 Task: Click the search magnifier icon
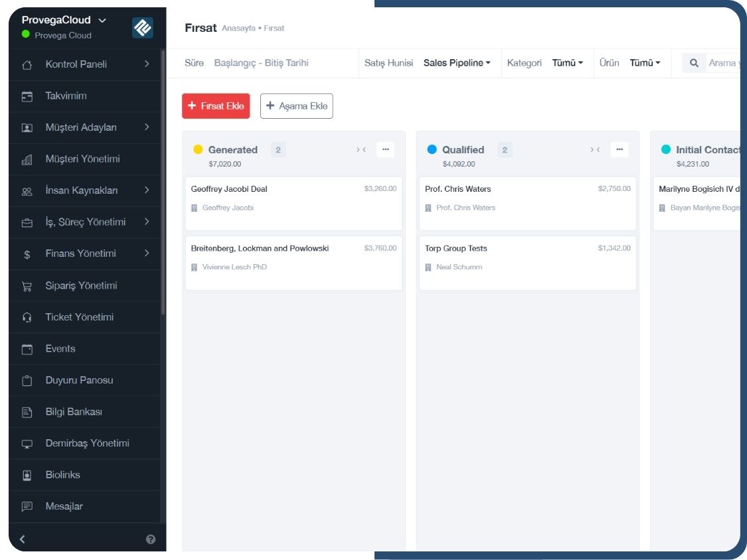tap(694, 63)
